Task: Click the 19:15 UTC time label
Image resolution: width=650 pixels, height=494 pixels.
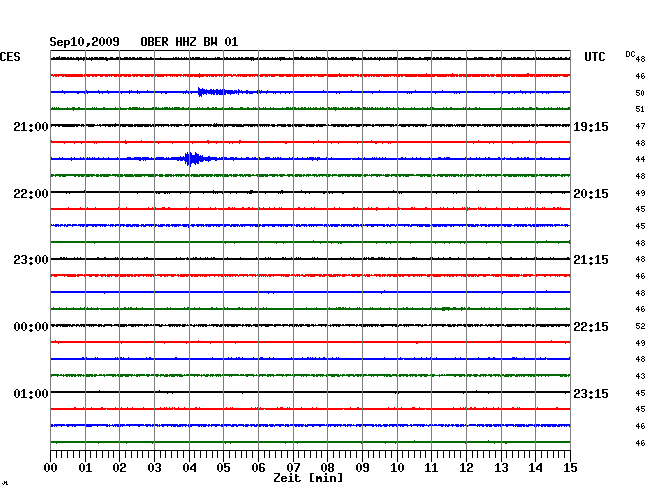Action: [x=591, y=126]
